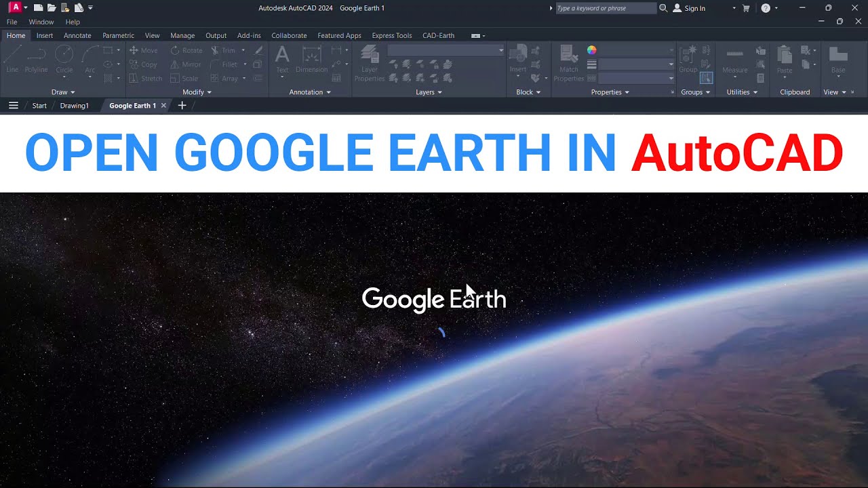The height and width of the screenshot is (488, 868).
Task: Click the object color wheel icon
Action: click(592, 50)
